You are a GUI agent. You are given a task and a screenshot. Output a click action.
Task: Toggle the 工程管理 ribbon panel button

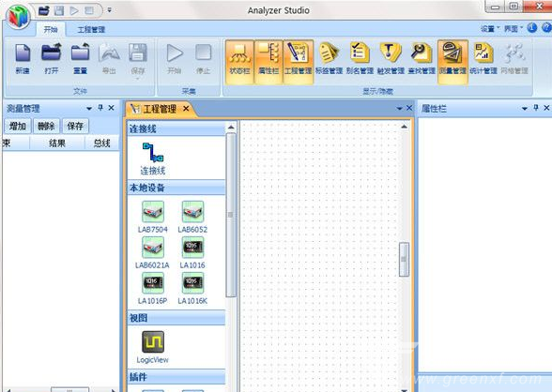pyautogui.click(x=299, y=62)
